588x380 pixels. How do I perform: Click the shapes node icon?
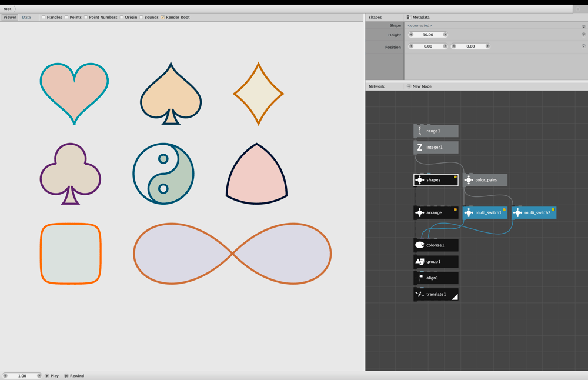tap(420, 180)
